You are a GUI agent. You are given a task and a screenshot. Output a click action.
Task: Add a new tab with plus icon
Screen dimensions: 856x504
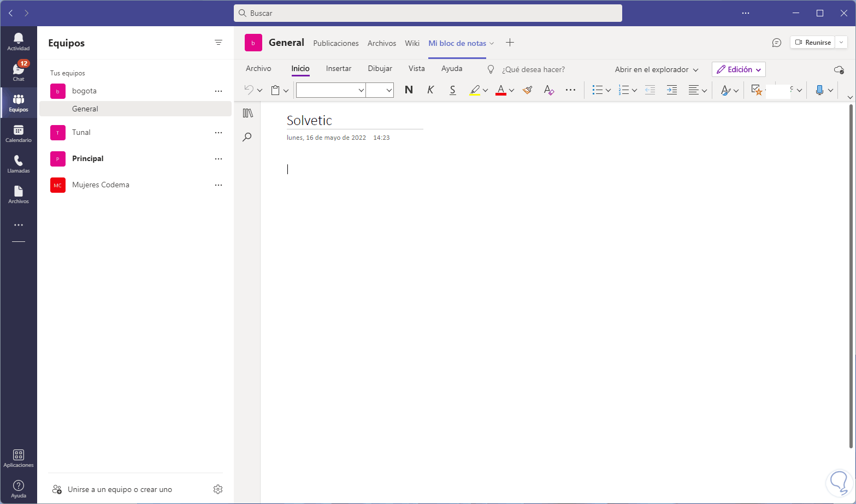click(x=510, y=43)
